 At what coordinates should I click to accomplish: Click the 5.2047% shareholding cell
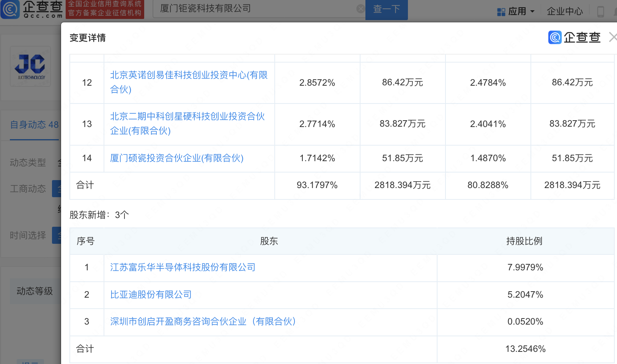coord(526,295)
